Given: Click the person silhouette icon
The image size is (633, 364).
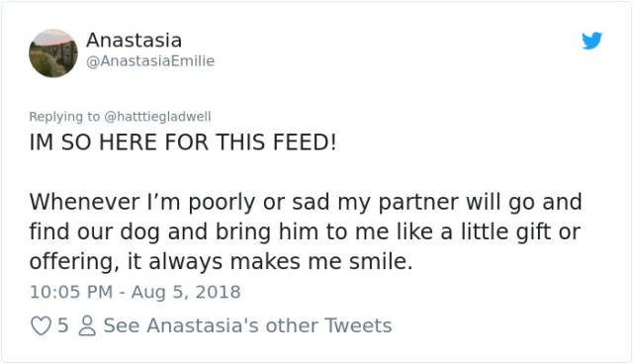Looking at the screenshot, I should pos(87,326).
